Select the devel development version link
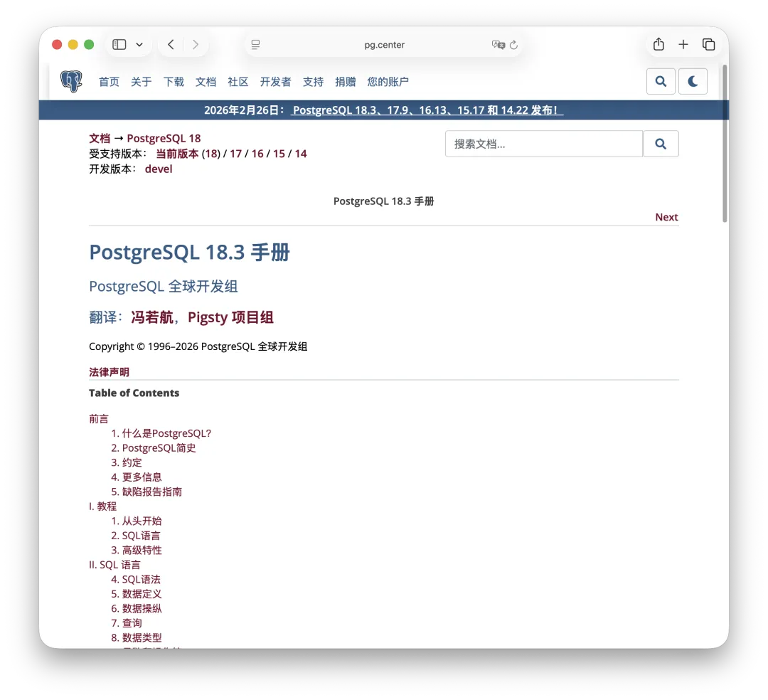 tap(159, 169)
